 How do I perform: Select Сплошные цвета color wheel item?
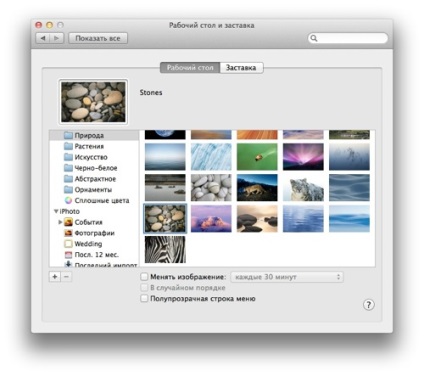click(94, 200)
